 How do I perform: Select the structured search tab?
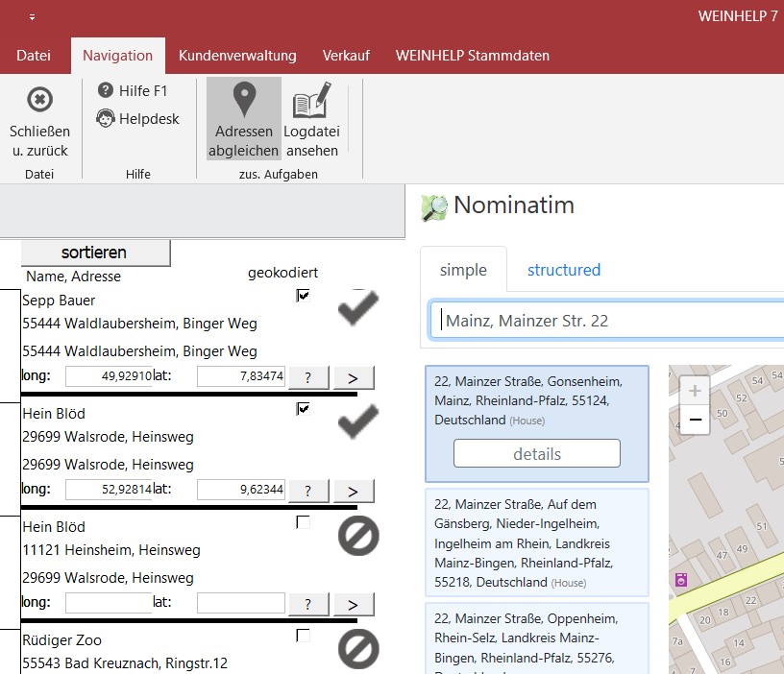pyautogui.click(x=563, y=270)
